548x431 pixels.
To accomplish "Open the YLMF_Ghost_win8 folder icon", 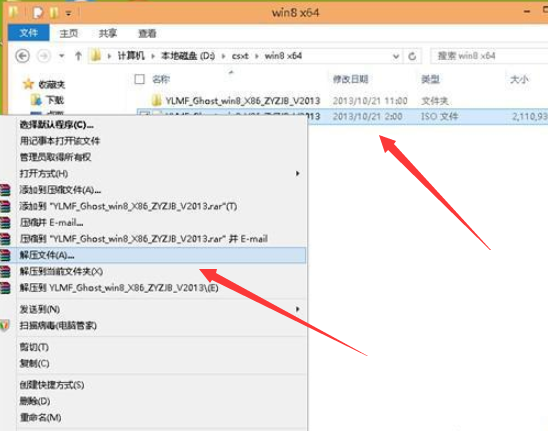I will click(x=157, y=101).
